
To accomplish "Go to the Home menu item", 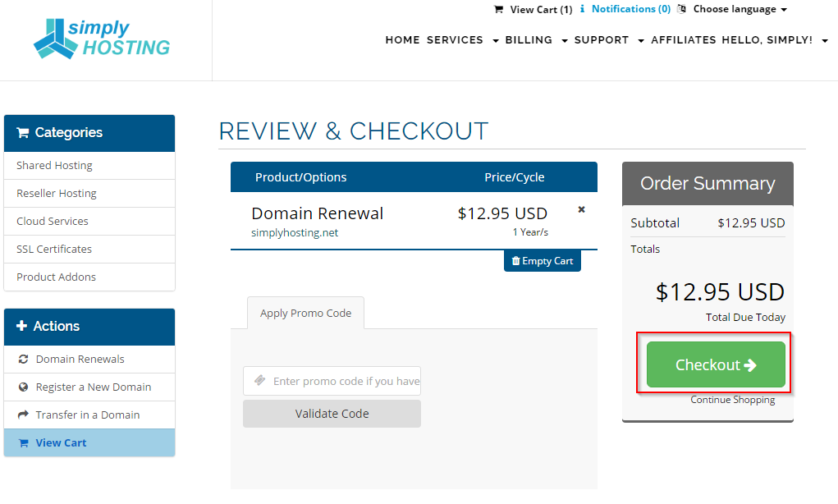I will coord(402,40).
